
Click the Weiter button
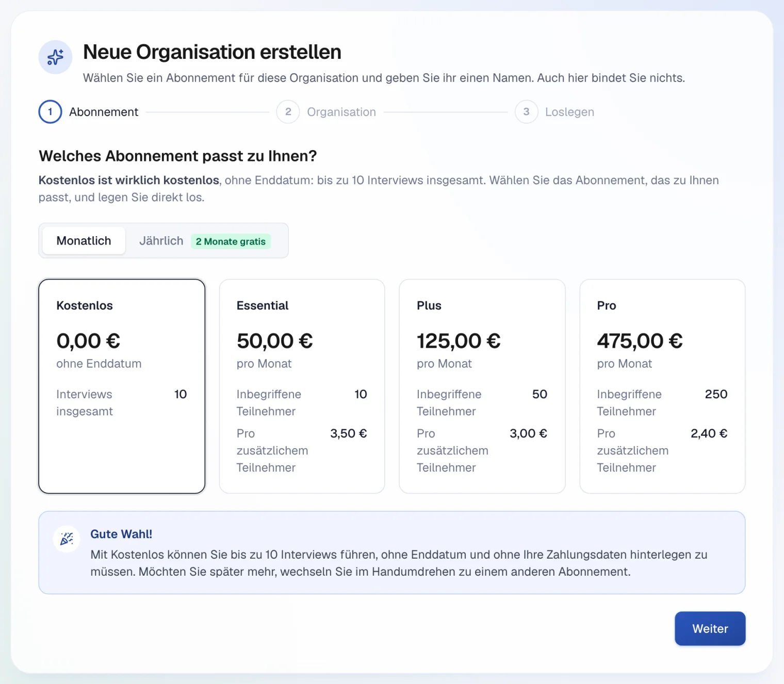tap(710, 629)
